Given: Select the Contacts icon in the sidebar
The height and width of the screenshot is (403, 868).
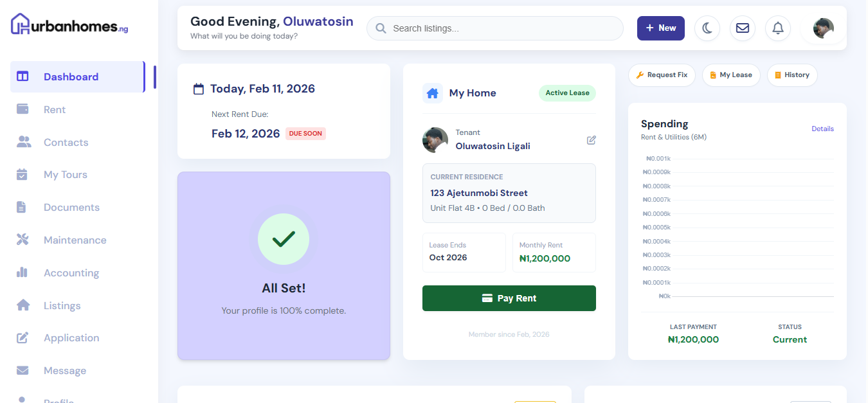Looking at the screenshot, I should point(23,142).
